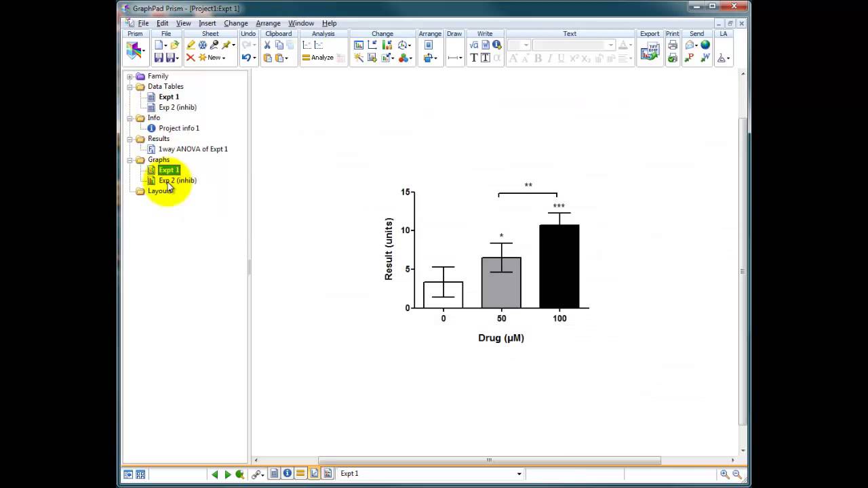Open the Help menu

pyautogui.click(x=330, y=23)
